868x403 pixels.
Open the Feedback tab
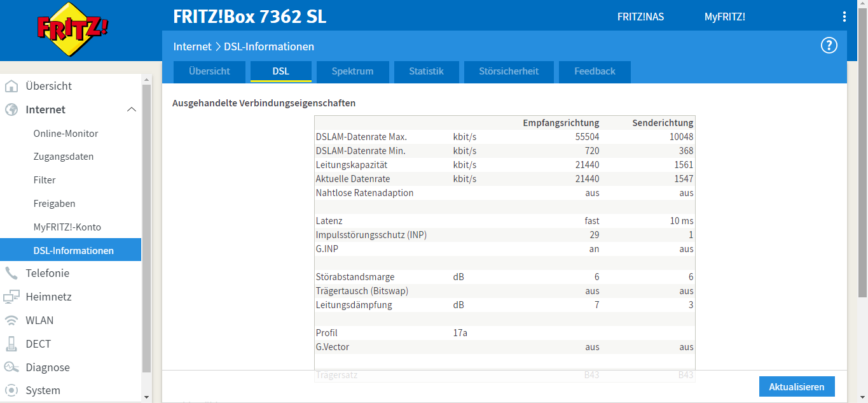click(x=595, y=71)
